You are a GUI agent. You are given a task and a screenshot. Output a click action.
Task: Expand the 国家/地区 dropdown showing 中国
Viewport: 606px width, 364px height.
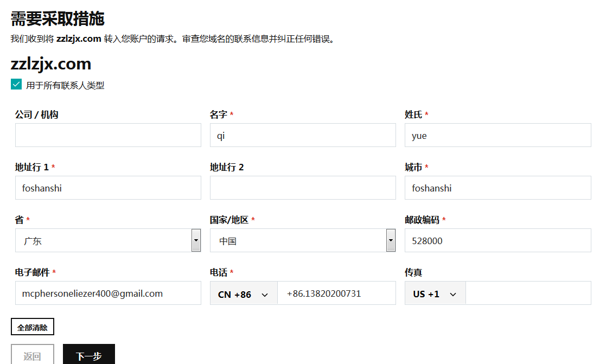298,240
